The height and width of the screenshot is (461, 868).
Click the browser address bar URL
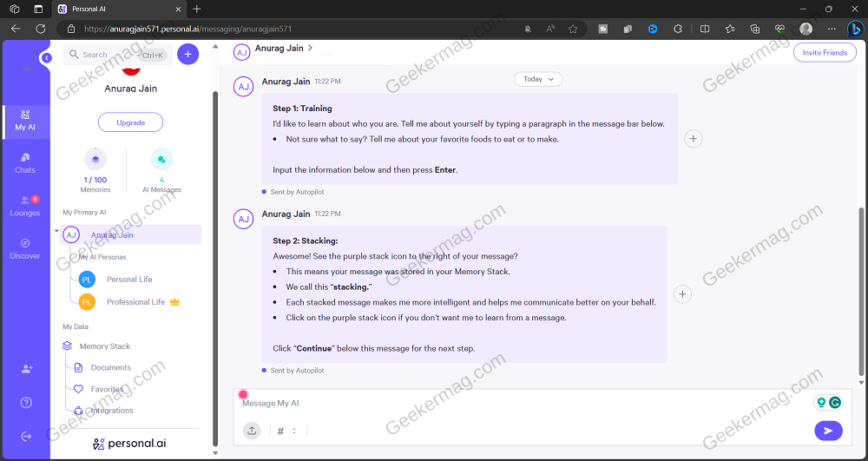point(187,29)
